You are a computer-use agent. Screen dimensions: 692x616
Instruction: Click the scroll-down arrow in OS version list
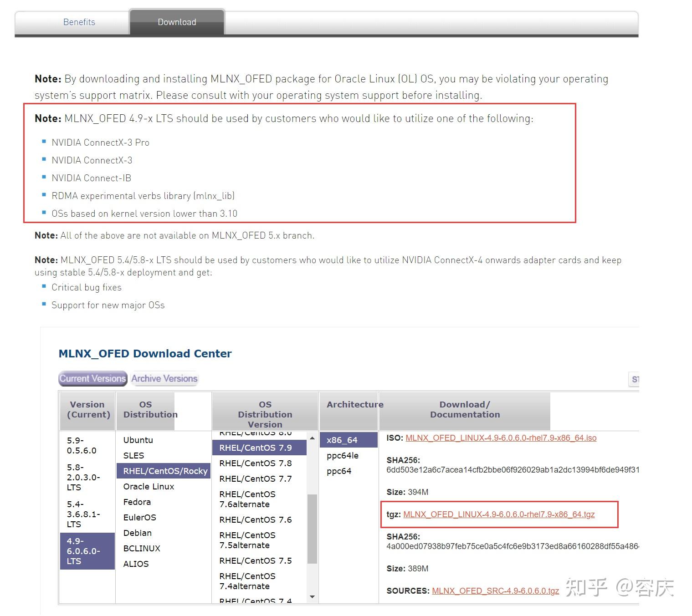312,596
